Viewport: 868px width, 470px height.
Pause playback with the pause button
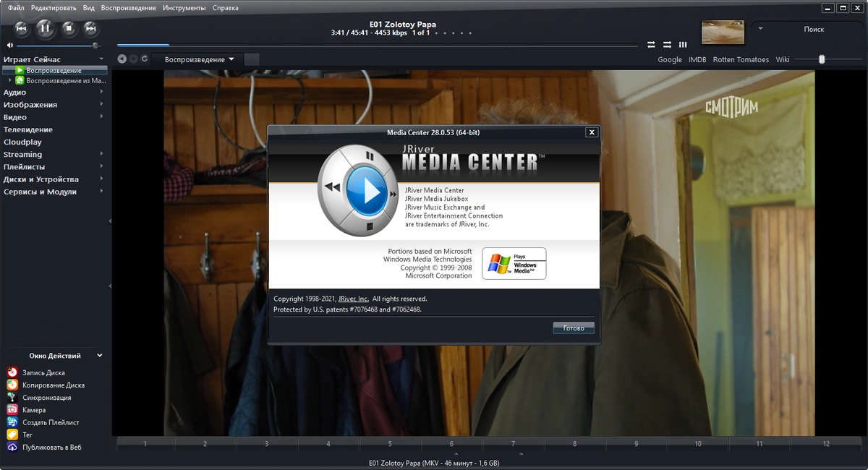(x=45, y=28)
